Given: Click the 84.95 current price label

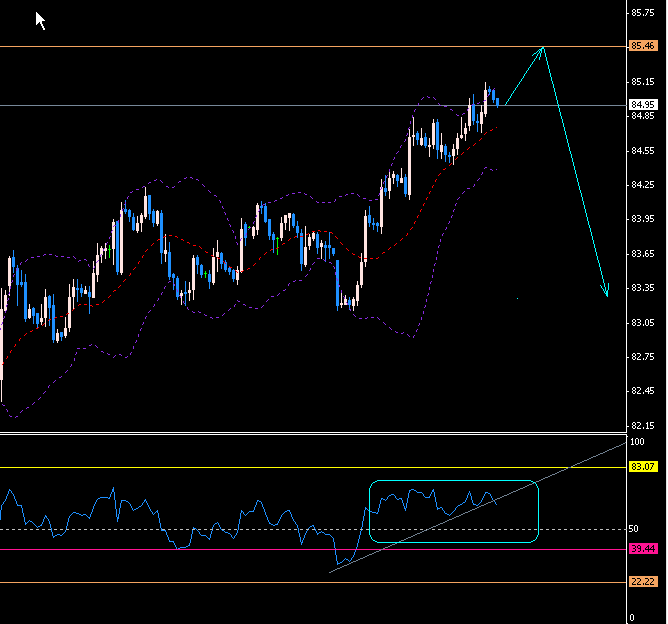Looking at the screenshot, I should pos(643,104).
